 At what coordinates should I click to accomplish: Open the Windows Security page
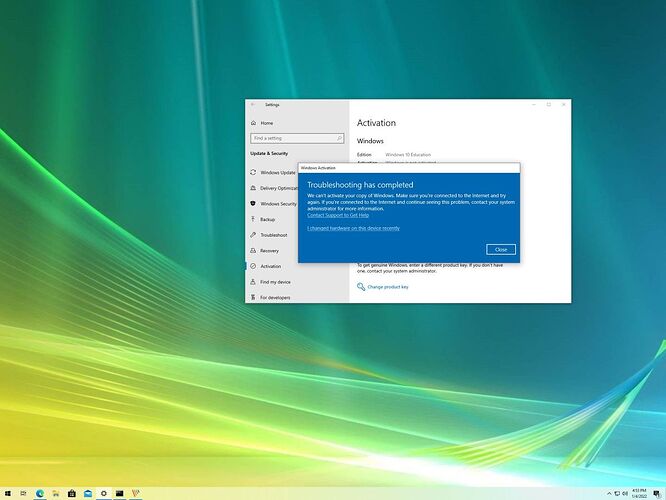click(x=278, y=203)
